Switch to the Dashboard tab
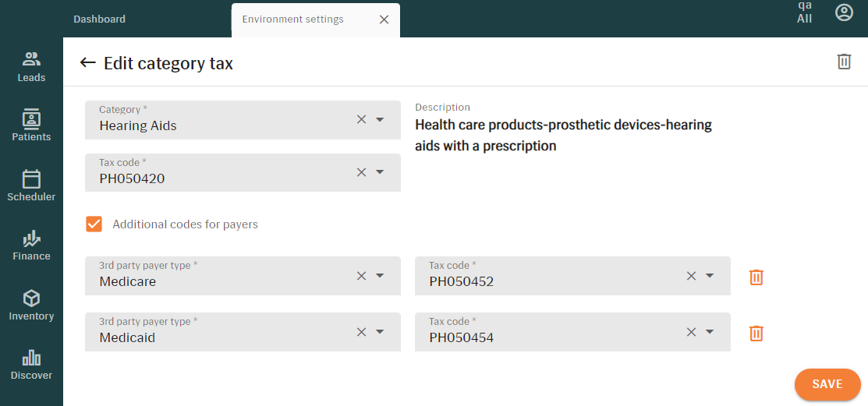This screenshot has height=406, width=868. pyautogui.click(x=100, y=19)
